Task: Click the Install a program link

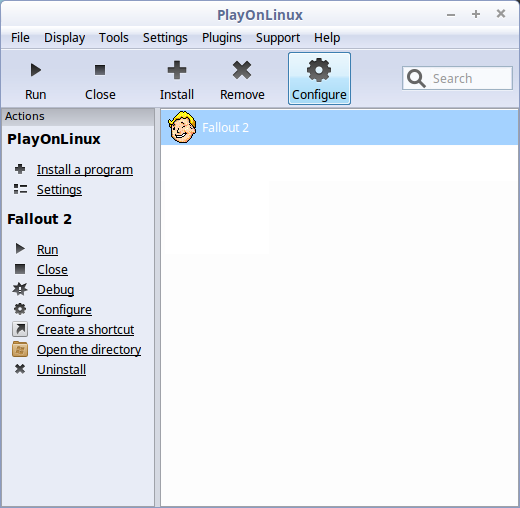Action: [85, 170]
